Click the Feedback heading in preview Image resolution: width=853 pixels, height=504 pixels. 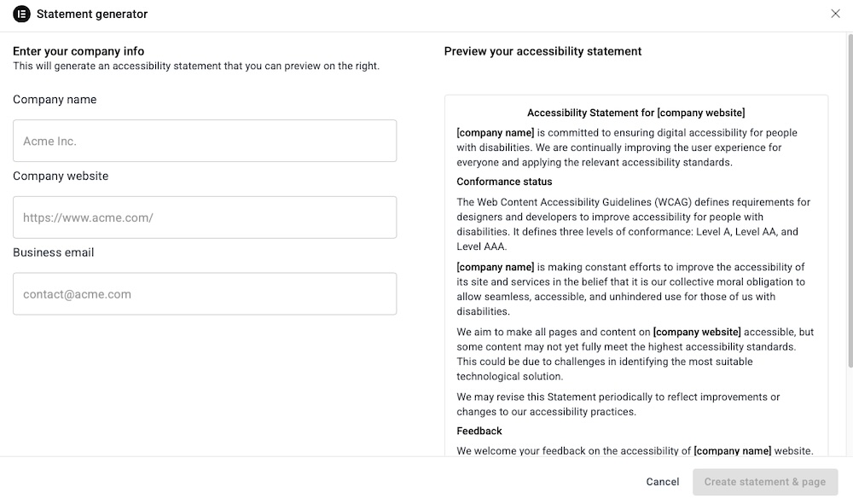coord(479,431)
